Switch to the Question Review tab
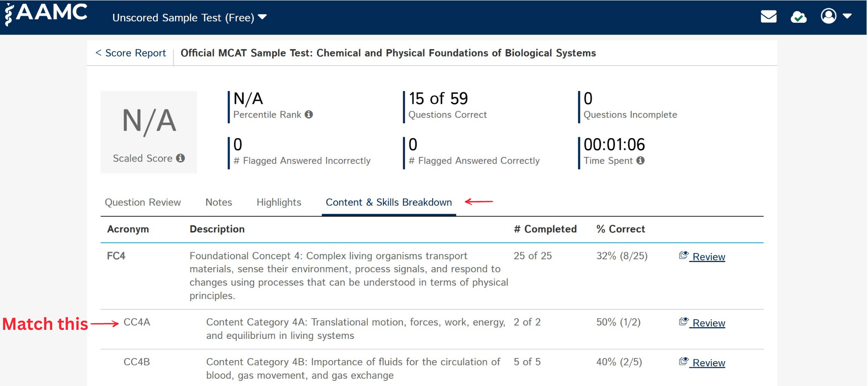Image resolution: width=868 pixels, height=386 pixels. [x=143, y=202]
